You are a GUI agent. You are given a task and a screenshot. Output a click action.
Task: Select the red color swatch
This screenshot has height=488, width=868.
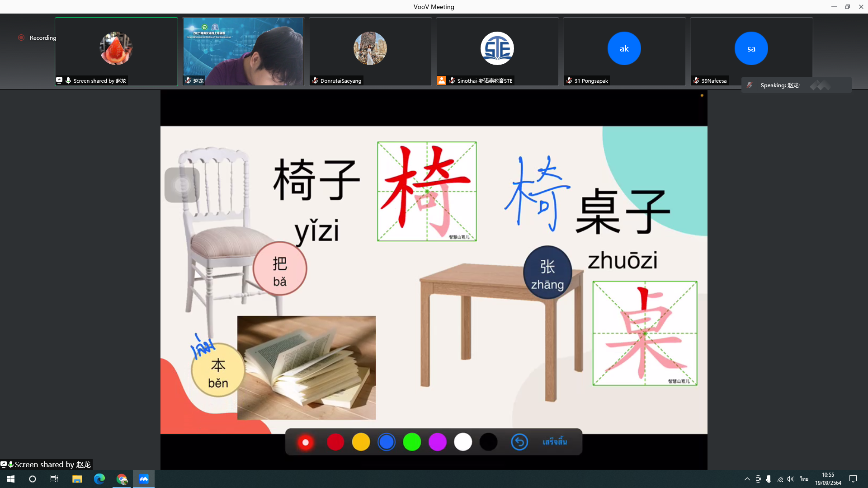[x=335, y=442]
